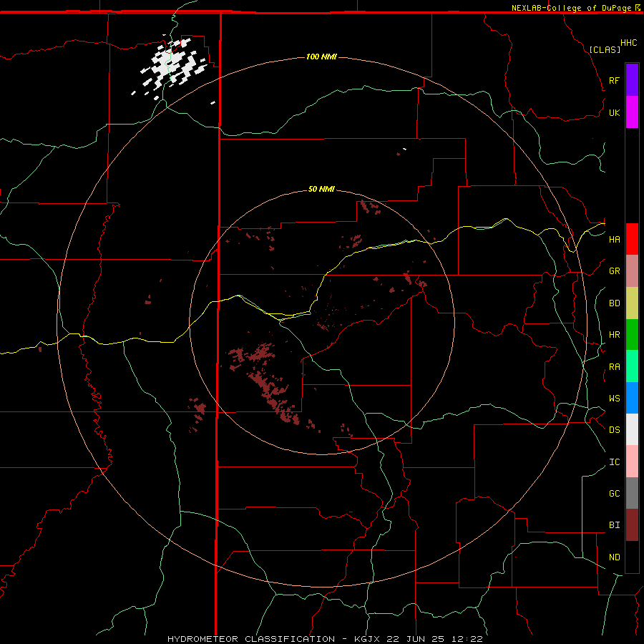Pick the RA light-green legend swatch

(x=632, y=366)
